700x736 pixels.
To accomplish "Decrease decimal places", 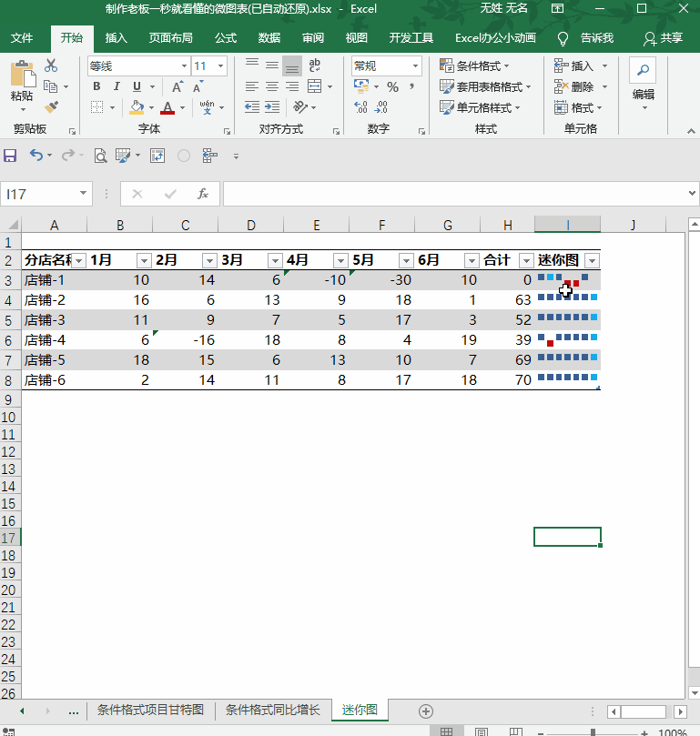I will tap(381, 107).
